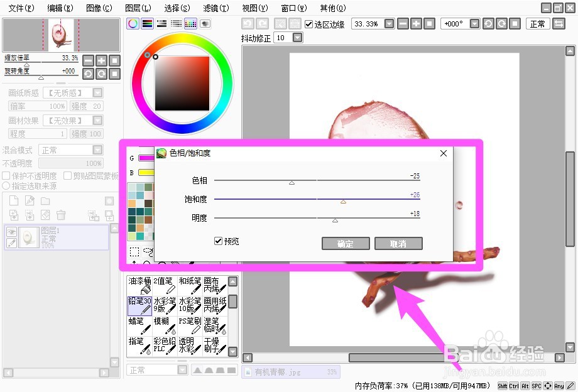Open the 图像(C) menu
The height and width of the screenshot is (392, 578).
[x=99, y=8]
